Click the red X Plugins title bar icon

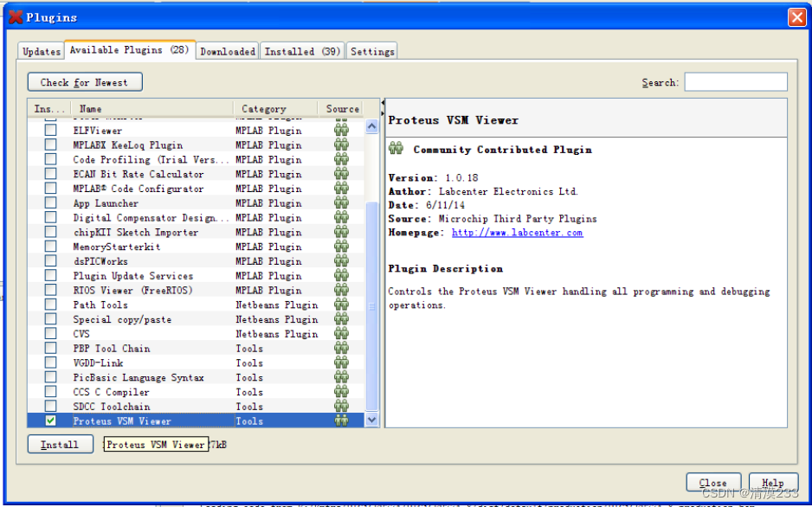point(16,17)
